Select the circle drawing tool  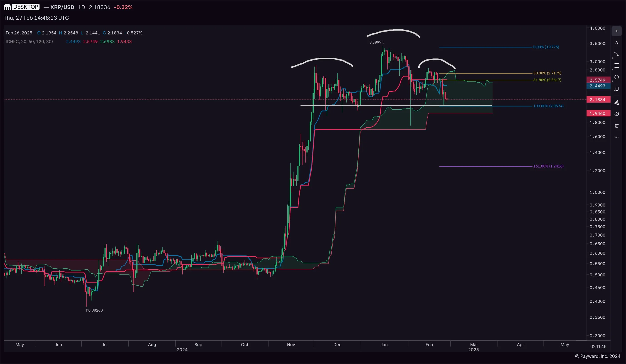[x=617, y=77]
